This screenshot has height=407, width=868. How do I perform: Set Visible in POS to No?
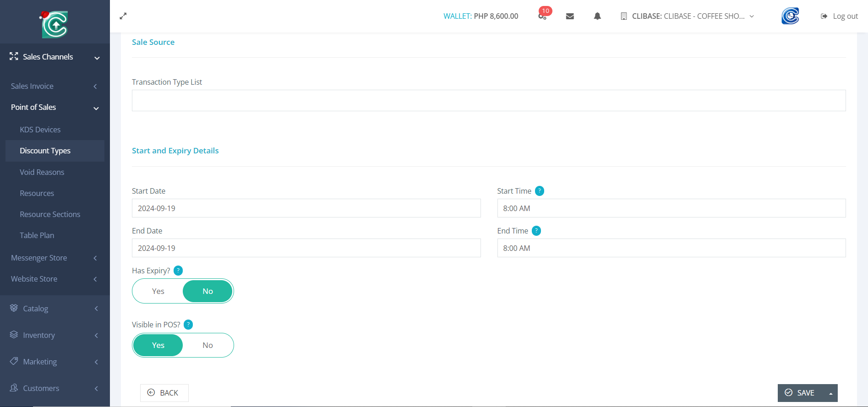207,345
